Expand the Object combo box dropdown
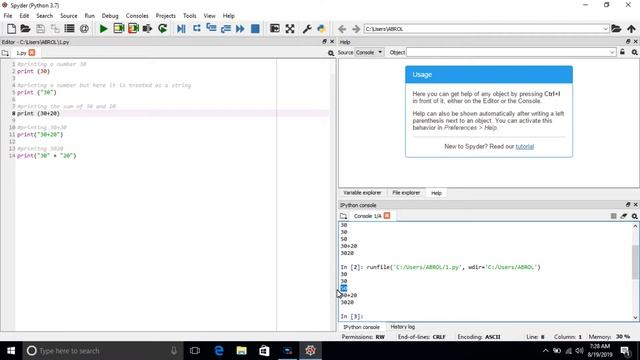 click(612, 52)
